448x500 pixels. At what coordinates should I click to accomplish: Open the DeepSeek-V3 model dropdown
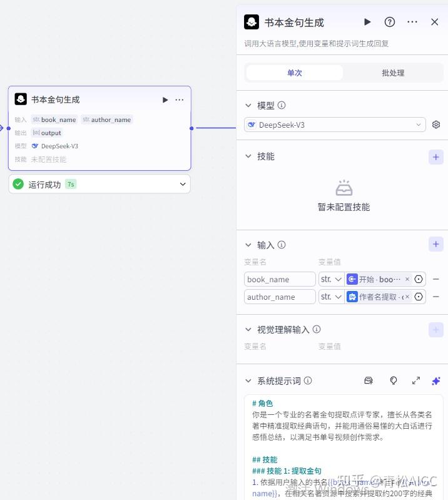point(335,125)
